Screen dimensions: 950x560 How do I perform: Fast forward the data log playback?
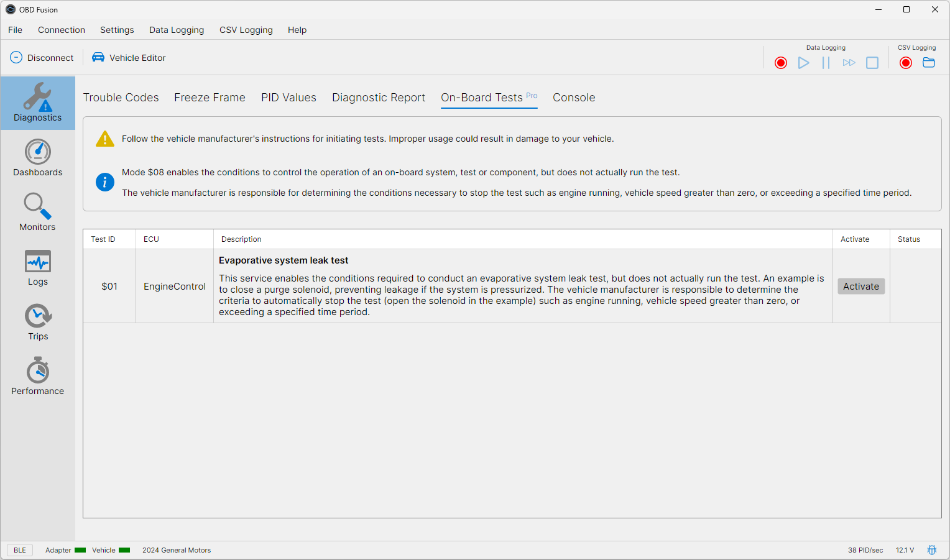pos(849,63)
